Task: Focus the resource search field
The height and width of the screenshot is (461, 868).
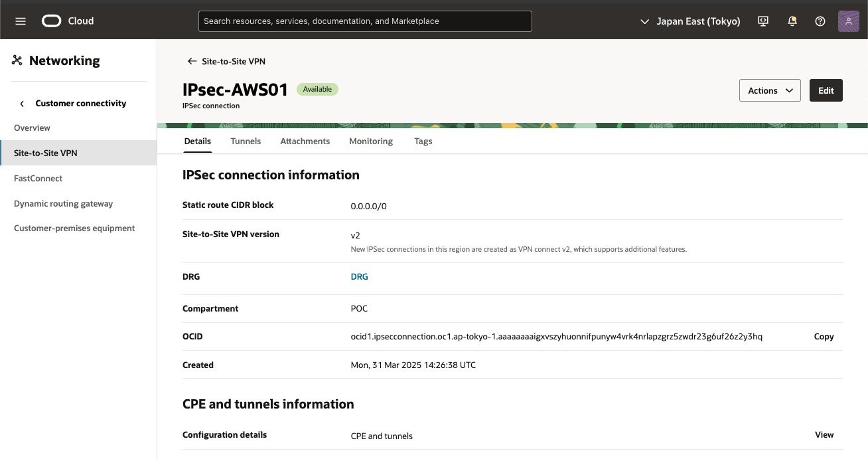Action: [x=365, y=21]
